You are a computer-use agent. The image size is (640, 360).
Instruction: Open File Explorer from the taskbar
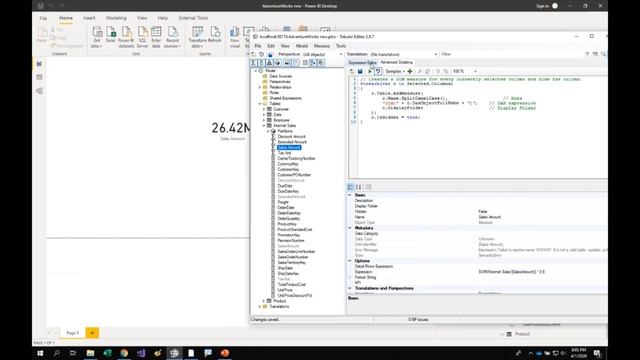tap(90, 353)
